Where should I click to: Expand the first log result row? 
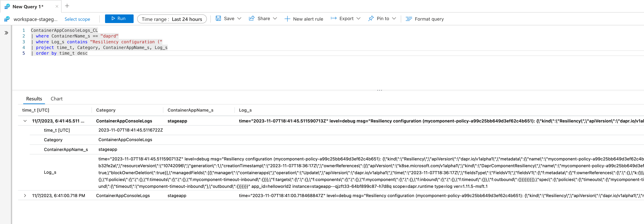pyautogui.click(x=25, y=121)
